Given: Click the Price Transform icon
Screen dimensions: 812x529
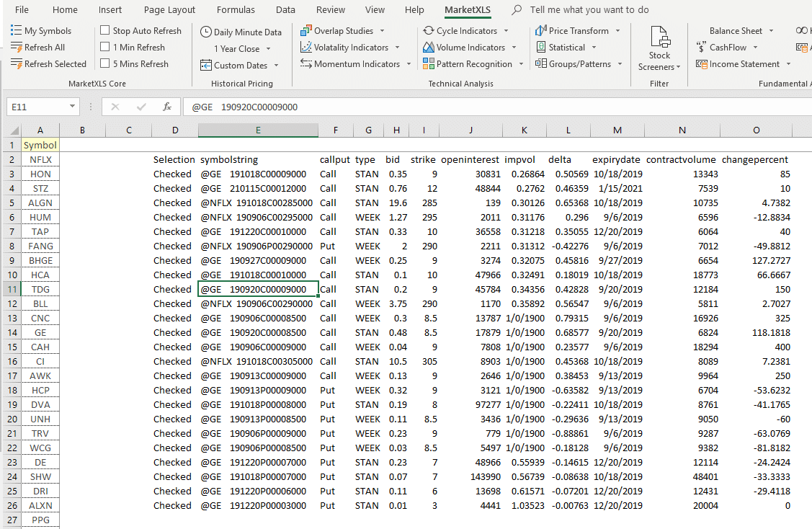Looking at the screenshot, I should 540,30.
